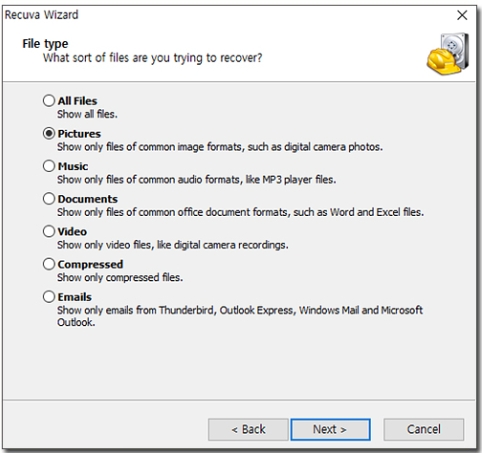Choose the Video radio option
The width and height of the screenshot is (482, 453).
(49, 231)
